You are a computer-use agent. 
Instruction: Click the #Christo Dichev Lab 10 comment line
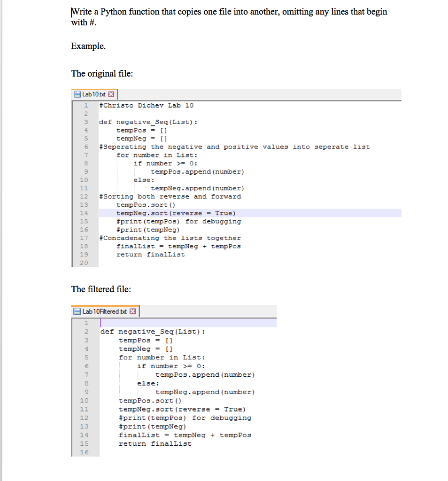coord(141,105)
